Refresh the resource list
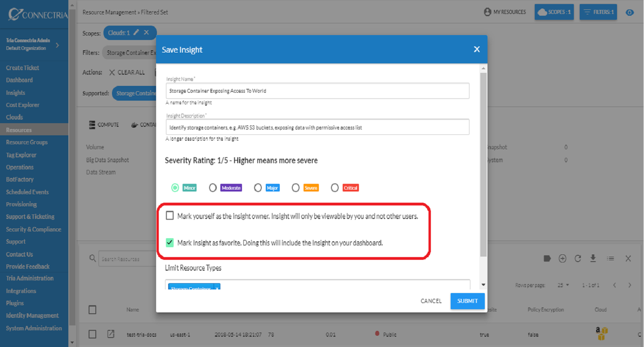The image size is (644, 347). [x=578, y=258]
